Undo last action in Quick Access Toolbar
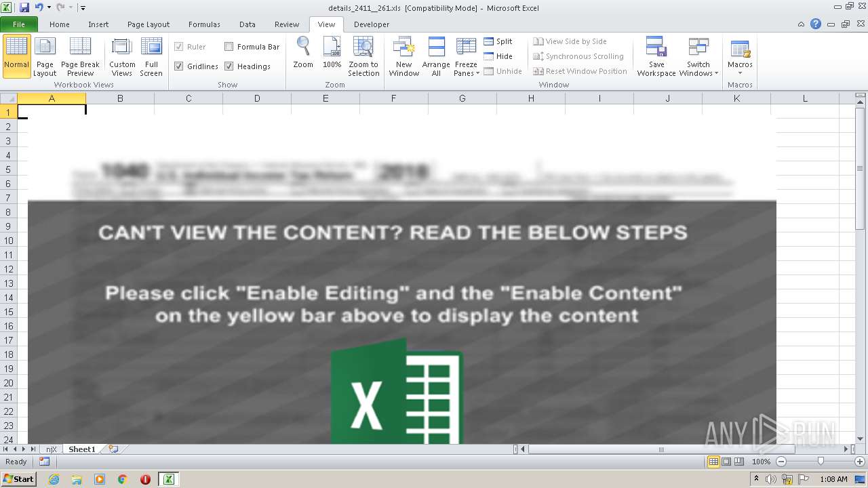Screen dimensions: 868x488 39,7
